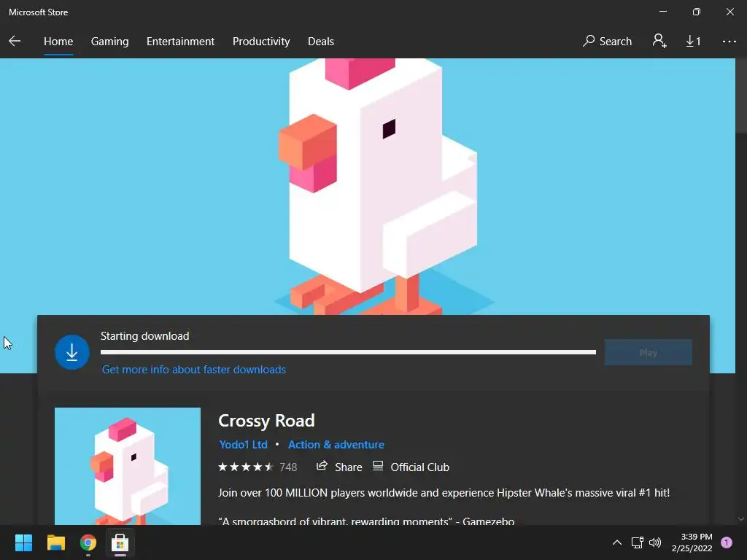Open File Explorer from taskbar

[x=55, y=542]
